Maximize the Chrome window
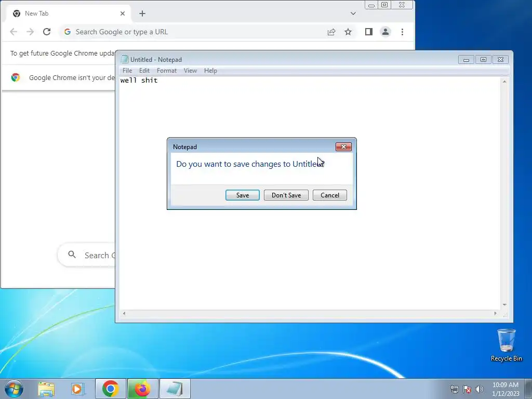The height and width of the screenshot is (399, 532). [x=384, y=5]
